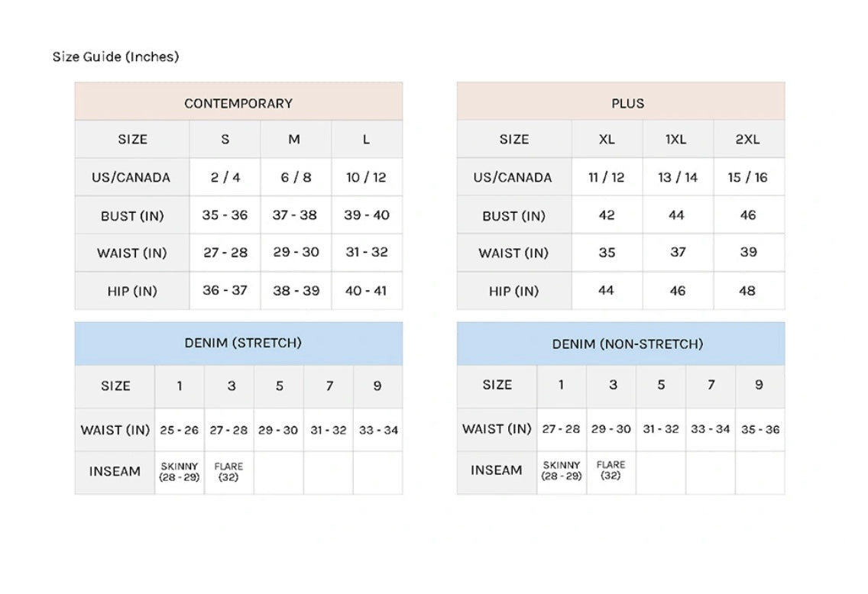868x594 pixels.
Task: Click the 40 - 41 hip measurement
Action: point(366,290)
